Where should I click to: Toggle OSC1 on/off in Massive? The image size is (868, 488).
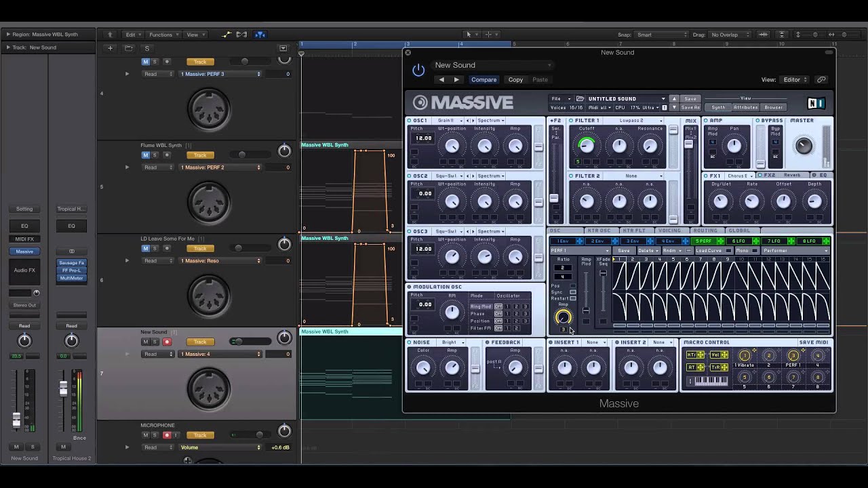[409, 121]
